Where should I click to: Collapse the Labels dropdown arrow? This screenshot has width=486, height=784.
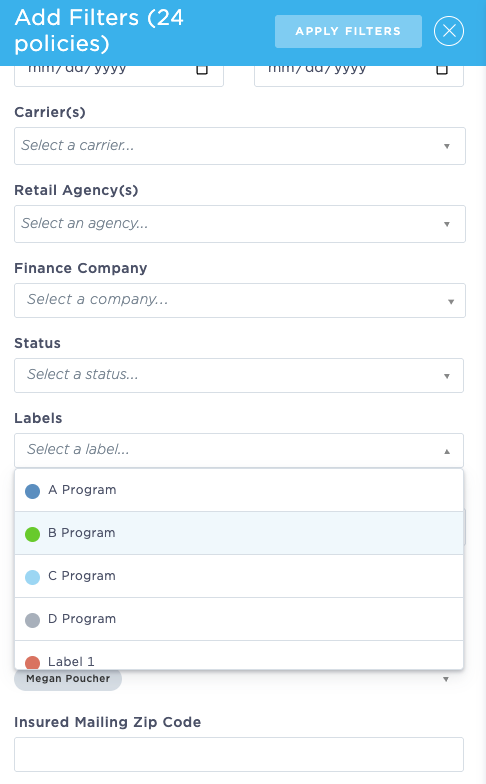pyautogui.click(x=446, y=451)
